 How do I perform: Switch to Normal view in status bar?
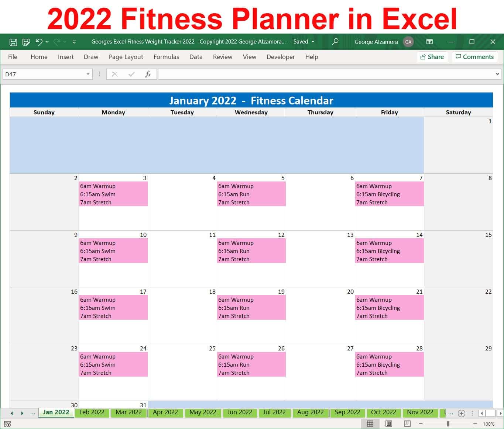pyautogui.click(x=370, y=423)
